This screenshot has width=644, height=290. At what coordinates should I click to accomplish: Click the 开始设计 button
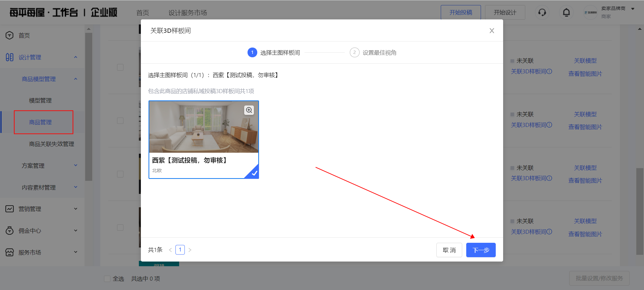(505, 12)
